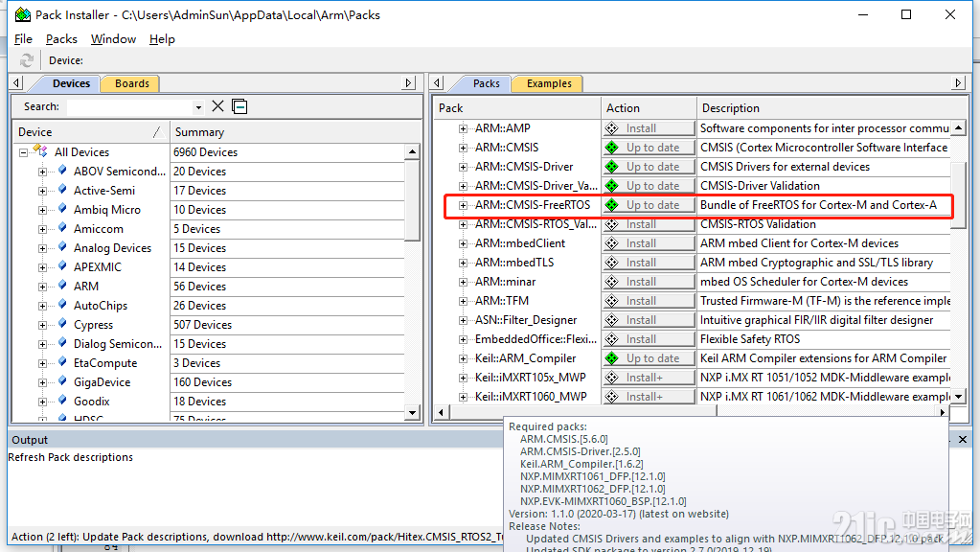The width and height of the screenshot is (980, 552).
Task: Collapse the All Devices tree node
Action: pyautogui.click(x=23, y=152)
